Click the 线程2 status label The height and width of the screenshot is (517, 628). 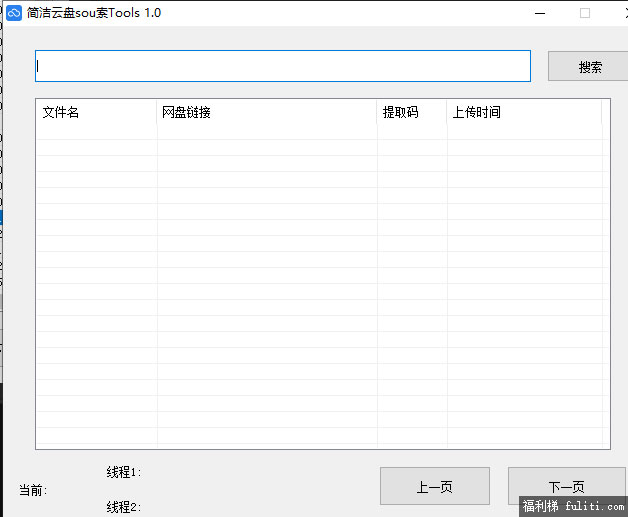(x=124, y=507)
